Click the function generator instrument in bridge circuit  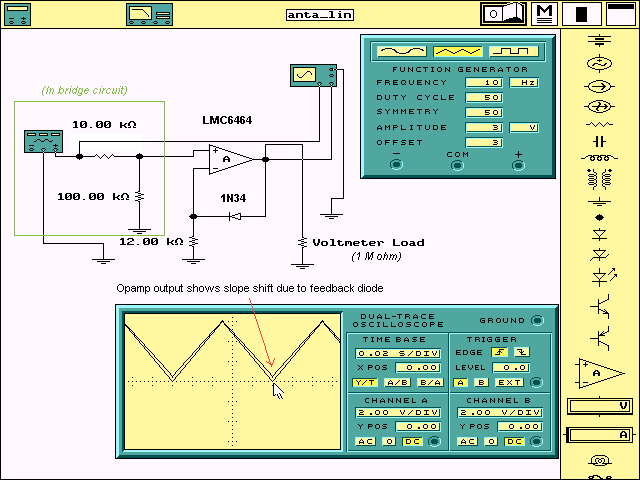tap(39, 142)
